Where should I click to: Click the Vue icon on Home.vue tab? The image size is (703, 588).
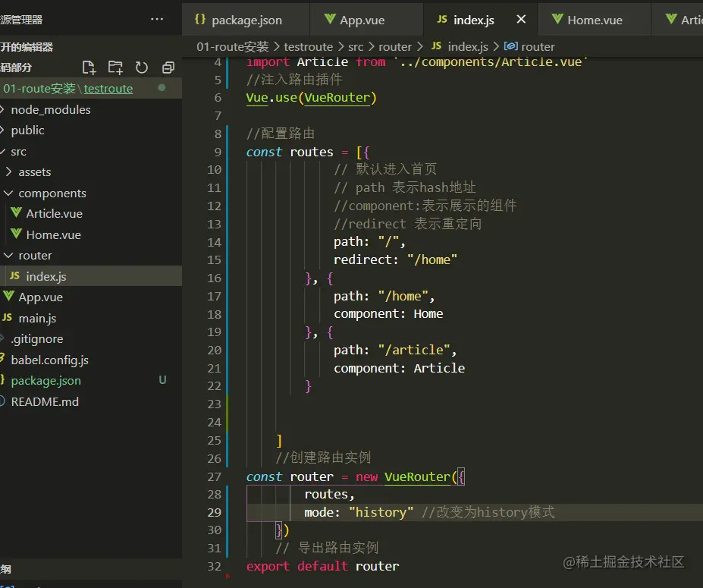pos(557,19)
